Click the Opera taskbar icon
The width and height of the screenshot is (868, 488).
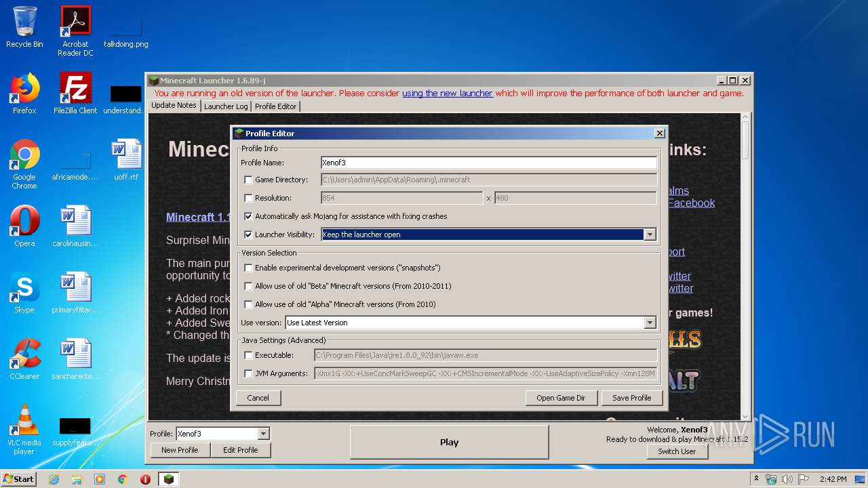click(x=145, y=479)
